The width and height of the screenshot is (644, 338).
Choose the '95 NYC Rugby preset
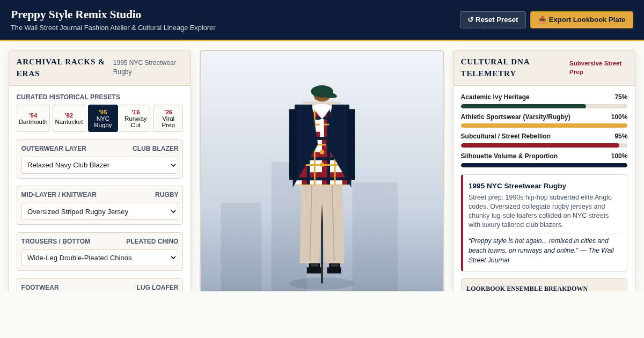tap(103, 118)
